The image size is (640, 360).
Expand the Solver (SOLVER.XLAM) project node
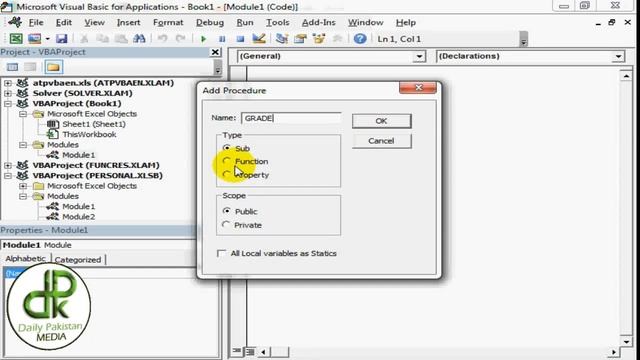click(8, 93)
